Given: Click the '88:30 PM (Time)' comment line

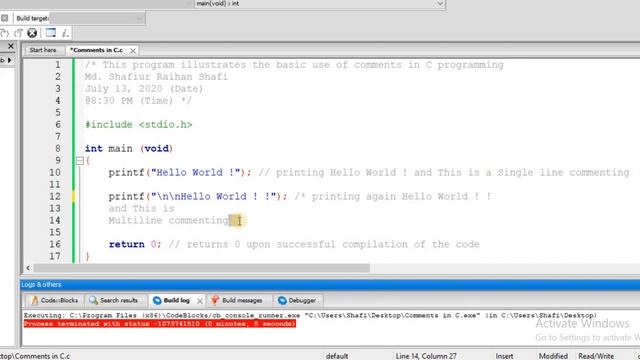Looking at the screenshot, I should click(138, 101).
